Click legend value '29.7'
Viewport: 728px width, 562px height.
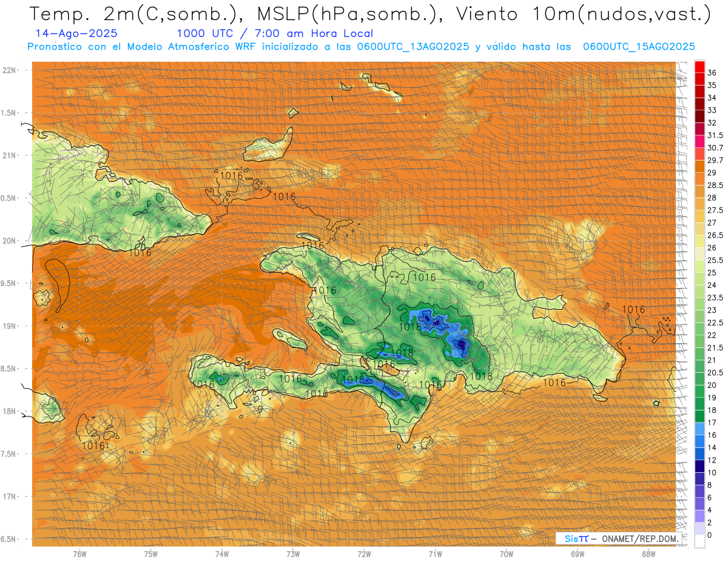[715, 160]
